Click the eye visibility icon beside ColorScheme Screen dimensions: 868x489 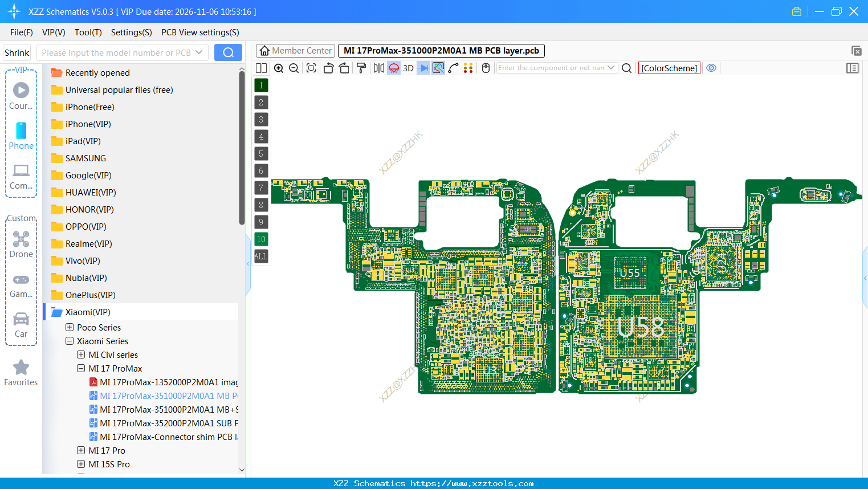[x=711, y=68]
